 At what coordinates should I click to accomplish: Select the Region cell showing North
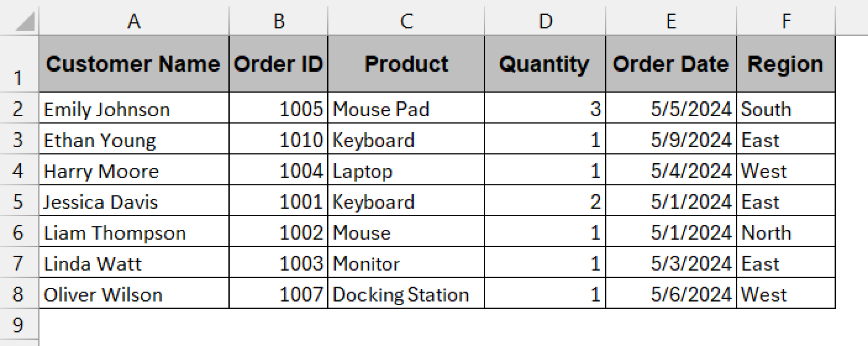tap(786, 232)
